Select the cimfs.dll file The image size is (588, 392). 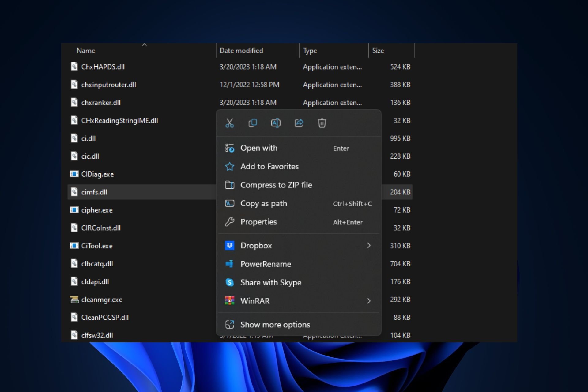94,192
